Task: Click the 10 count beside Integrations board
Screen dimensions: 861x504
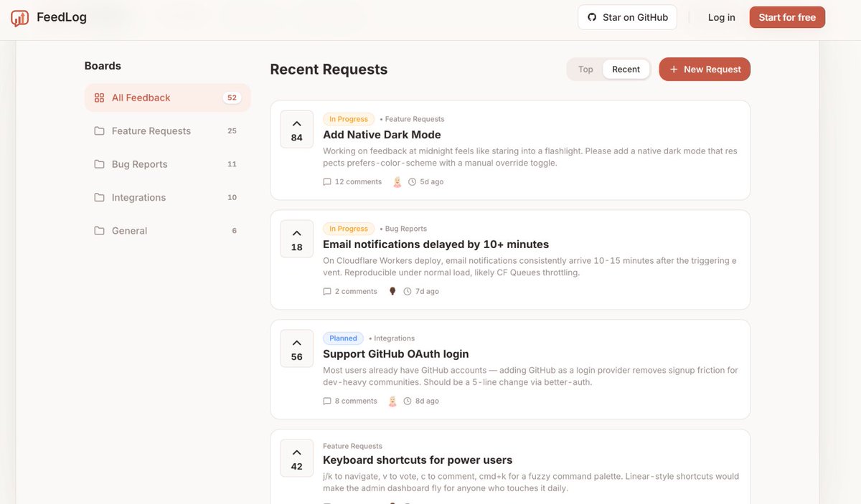Action: [x=232, y=197]
